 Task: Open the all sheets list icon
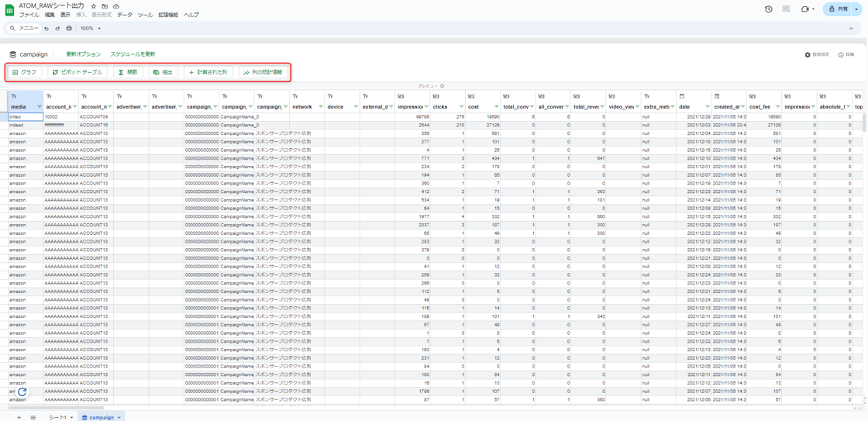(x=33, y=417)
